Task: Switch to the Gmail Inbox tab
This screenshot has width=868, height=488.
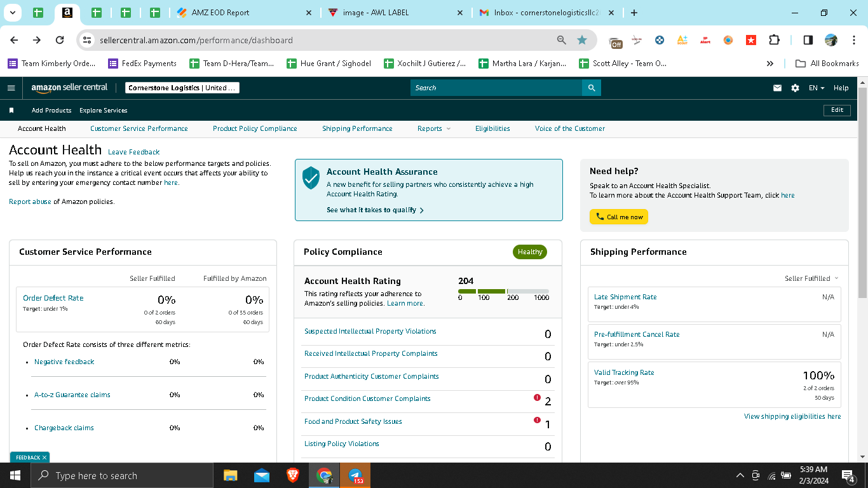Action: pyautogui.click(x=545, y=13)
